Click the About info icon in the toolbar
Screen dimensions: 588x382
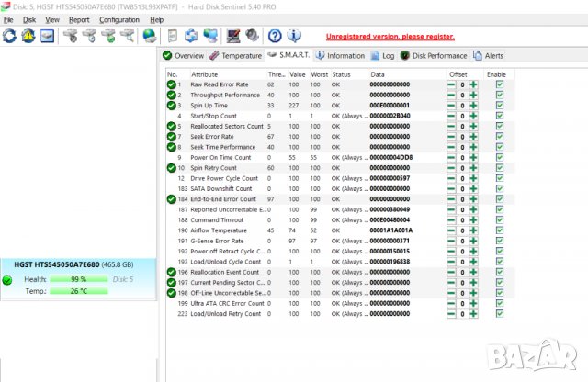coord(294,36)
